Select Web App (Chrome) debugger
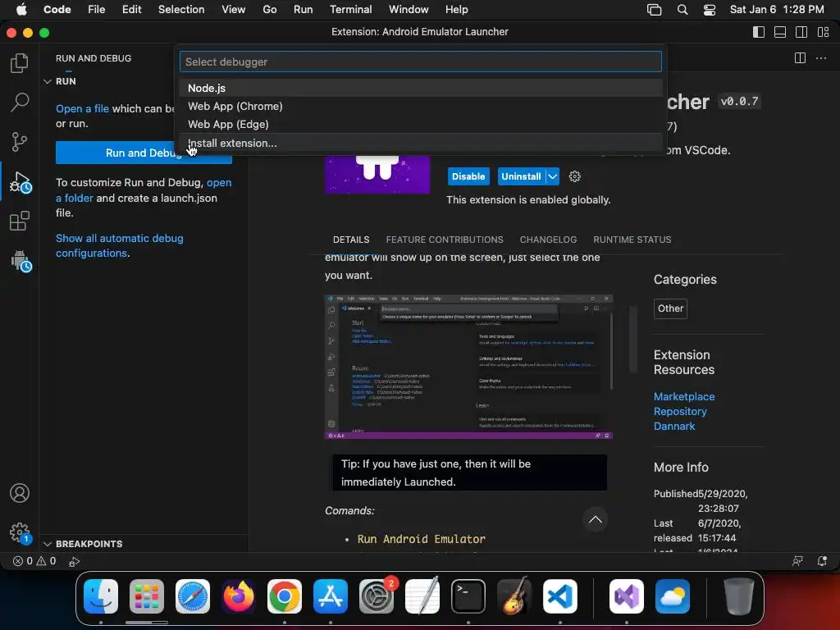Screen dimensions: 840x630 tap(421, 106)
